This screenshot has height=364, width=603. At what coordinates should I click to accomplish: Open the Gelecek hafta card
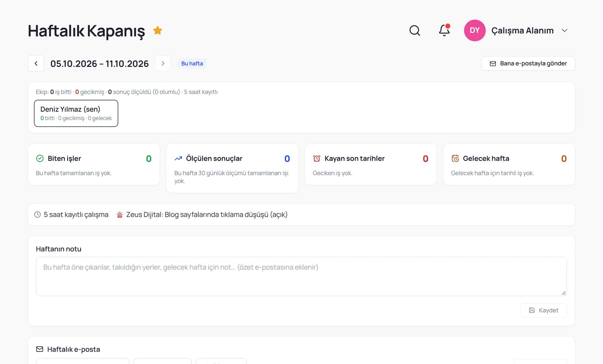pyautogui.click(x=509, y=164)
